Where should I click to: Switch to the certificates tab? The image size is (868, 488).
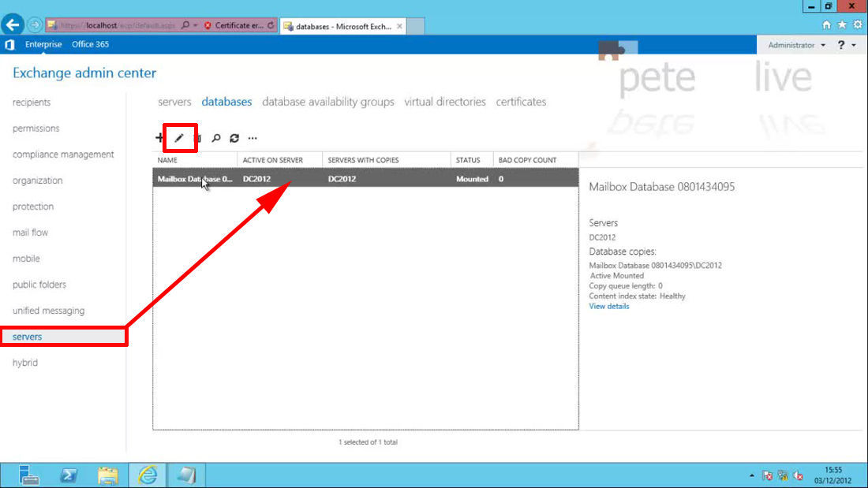521,102
